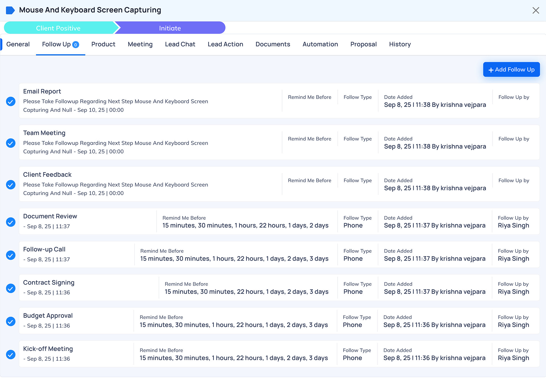Select the Client Positive pipeline stage

click(x=58, y=28)
